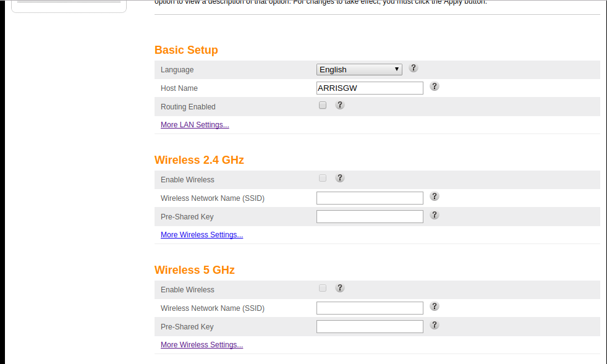Click help icon for Routing Enabled
607x364 pixels.
339,105
